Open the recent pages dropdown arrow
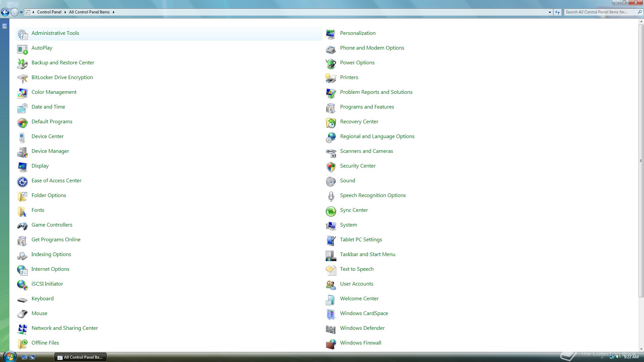The image size is (644, 362). 21,12
